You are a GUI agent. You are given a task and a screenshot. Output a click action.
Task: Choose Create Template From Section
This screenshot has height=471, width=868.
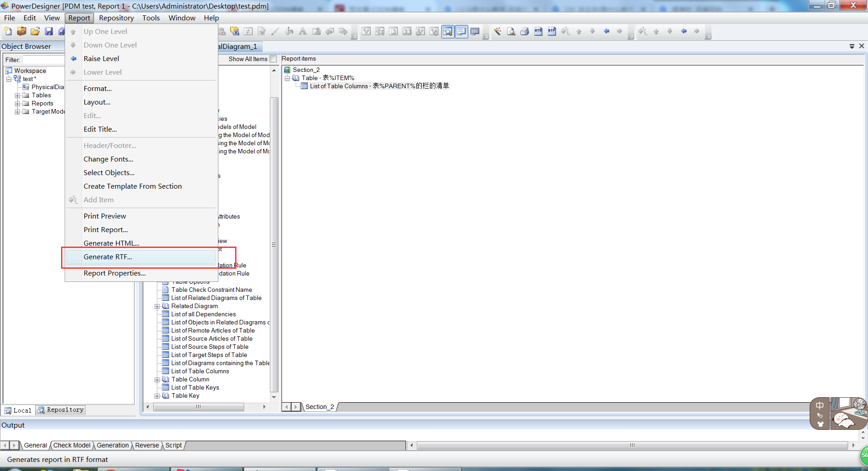pyautogui.click(x=141, y=186)
